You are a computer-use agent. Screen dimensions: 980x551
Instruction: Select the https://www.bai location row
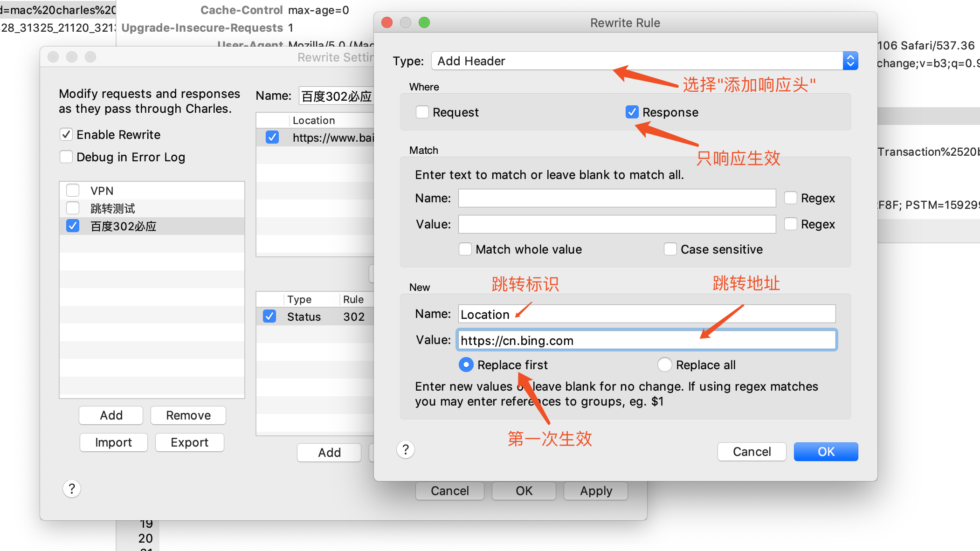pyautogui.click(x=315, y=138)
